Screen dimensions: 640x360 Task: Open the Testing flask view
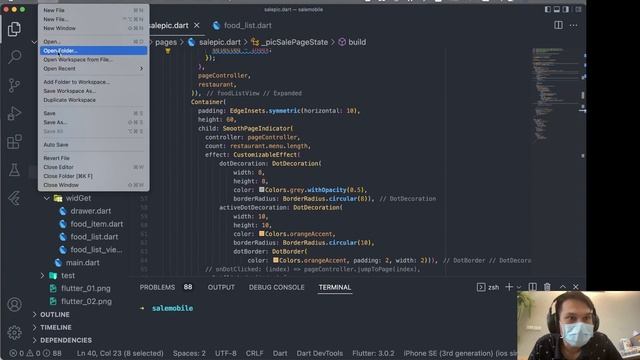point(14,170)
